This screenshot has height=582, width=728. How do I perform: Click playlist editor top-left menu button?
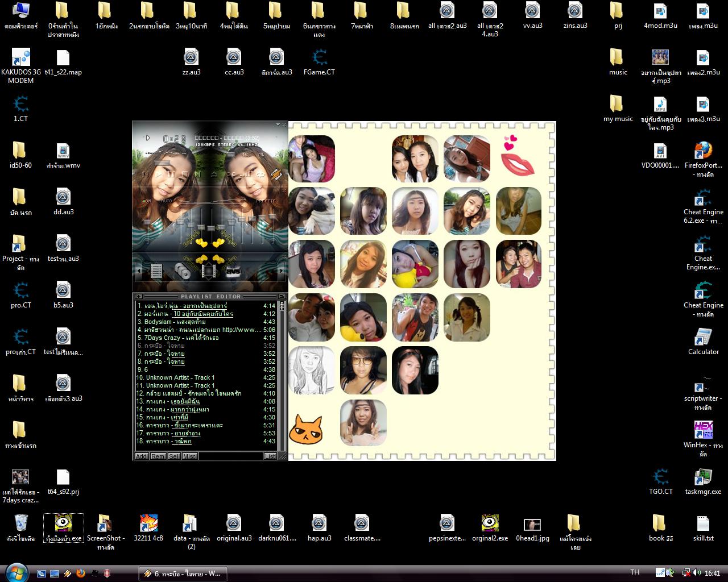coord(138,296)
